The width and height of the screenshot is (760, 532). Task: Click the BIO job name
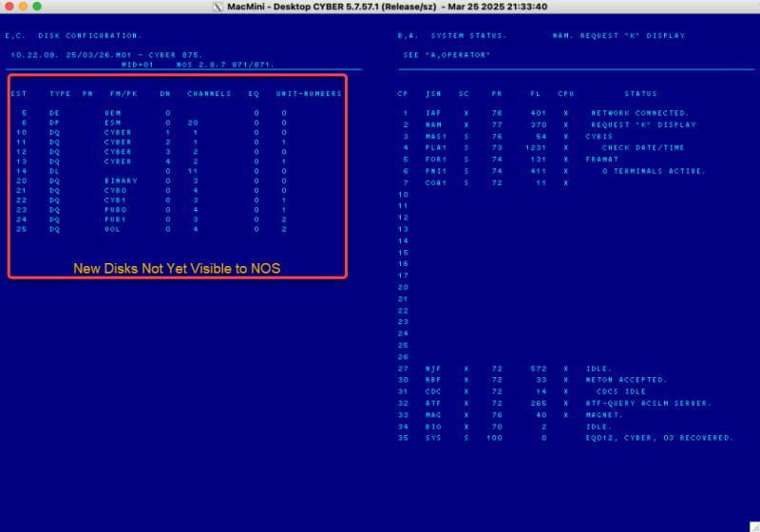tap(433, 427)
